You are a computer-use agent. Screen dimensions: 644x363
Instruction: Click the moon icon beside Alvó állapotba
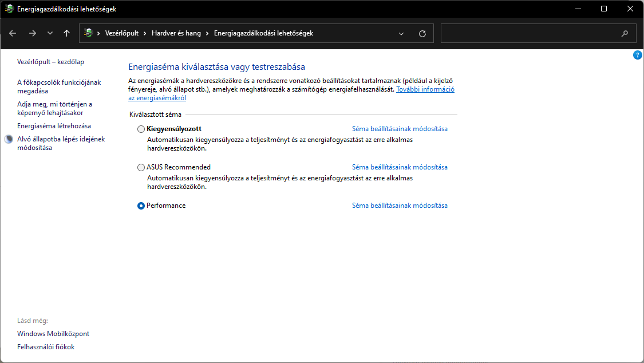pyautogui.click(x=9, y=139)
